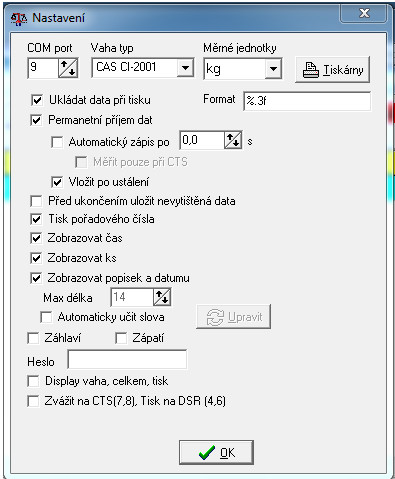Check the Zápatí checkbox
The image size is (395, 479).
coord(121,339)
